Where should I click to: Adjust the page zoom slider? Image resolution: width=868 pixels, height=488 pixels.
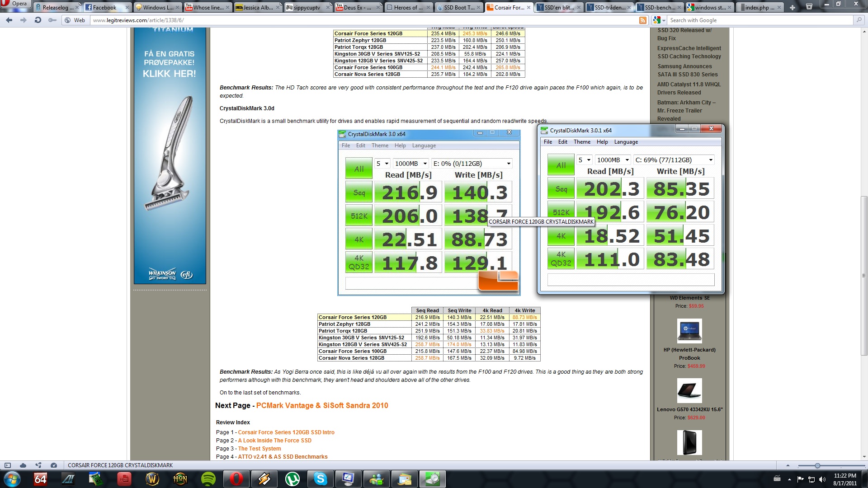pyautogui.click(x=817, y=465)
